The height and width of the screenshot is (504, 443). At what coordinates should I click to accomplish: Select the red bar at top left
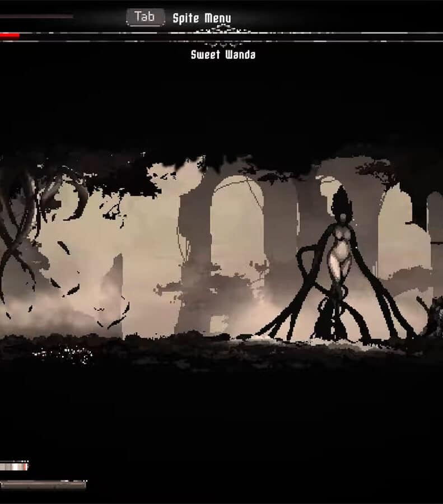(x=10, y=36)
